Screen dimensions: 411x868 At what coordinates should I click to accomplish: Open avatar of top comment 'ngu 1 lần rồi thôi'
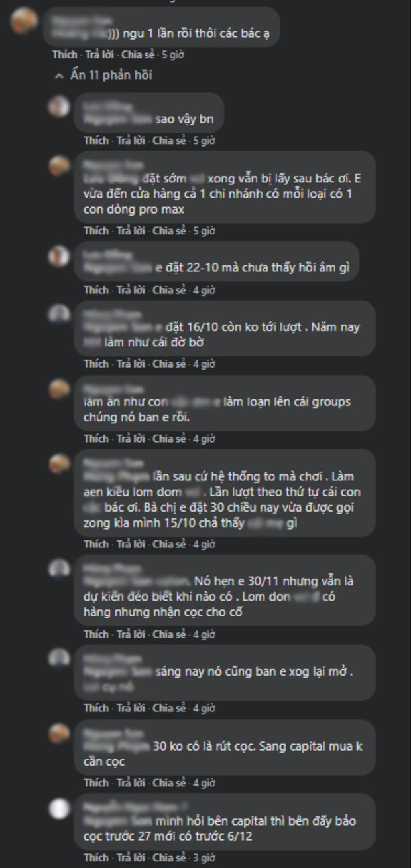point(24,21)
